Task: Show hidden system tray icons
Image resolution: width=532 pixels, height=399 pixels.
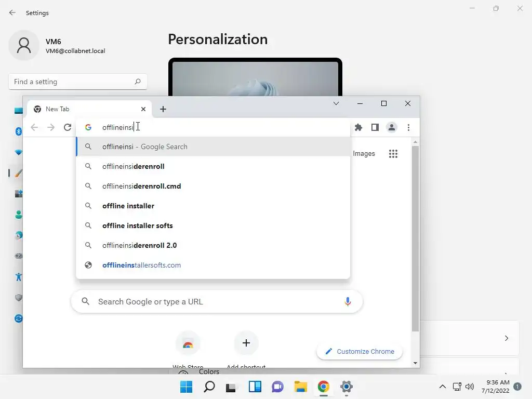Action: (x=443, y=387)
